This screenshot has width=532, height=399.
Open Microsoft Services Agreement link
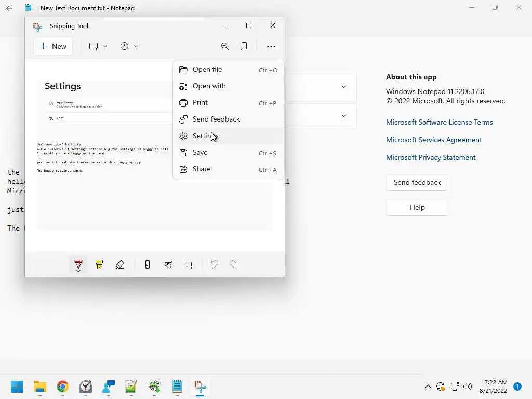[x=434, y=140]
